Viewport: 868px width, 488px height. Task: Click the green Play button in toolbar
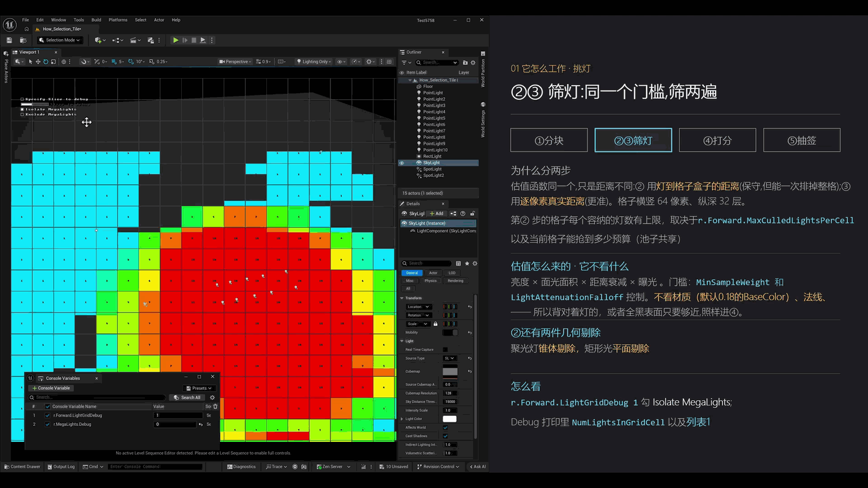175,40
